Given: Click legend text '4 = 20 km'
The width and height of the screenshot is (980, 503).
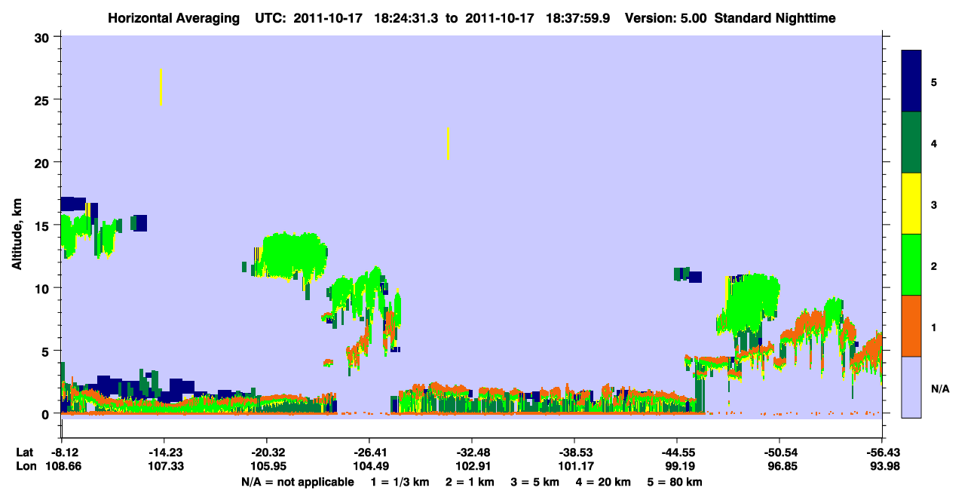Looking at the screenshot, I should (x=605, y=482).
